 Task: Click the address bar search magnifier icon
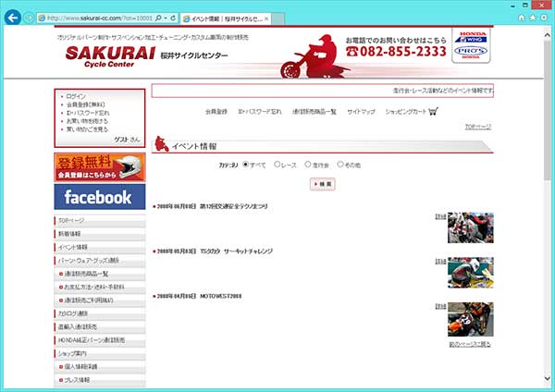pos(158,18)
